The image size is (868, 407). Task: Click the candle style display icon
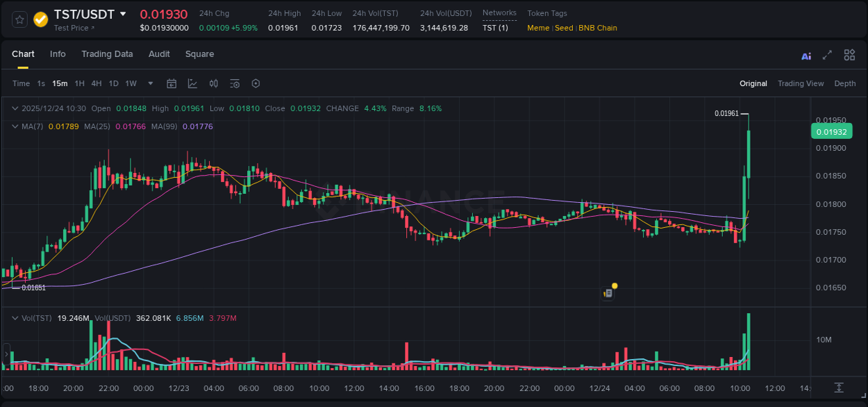pos(213,83)
